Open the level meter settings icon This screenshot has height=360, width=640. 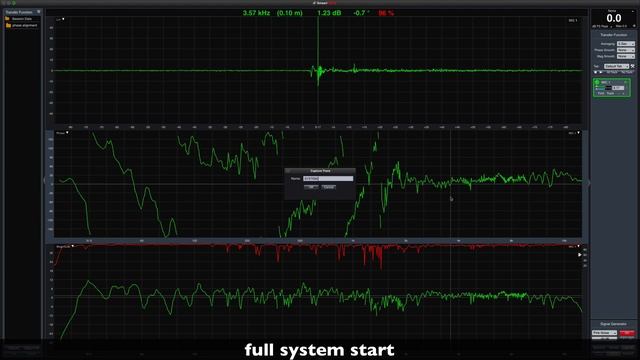tap(634, 26)
